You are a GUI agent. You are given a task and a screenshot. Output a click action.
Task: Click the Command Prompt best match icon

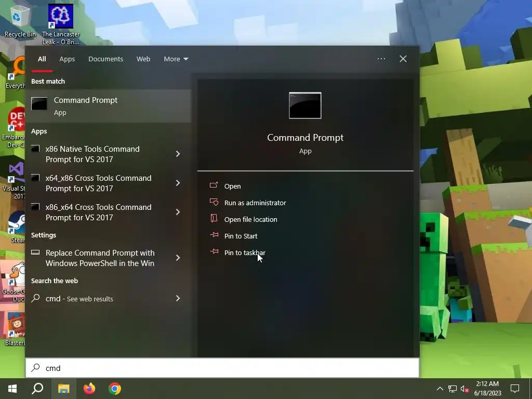click(39, 104)
